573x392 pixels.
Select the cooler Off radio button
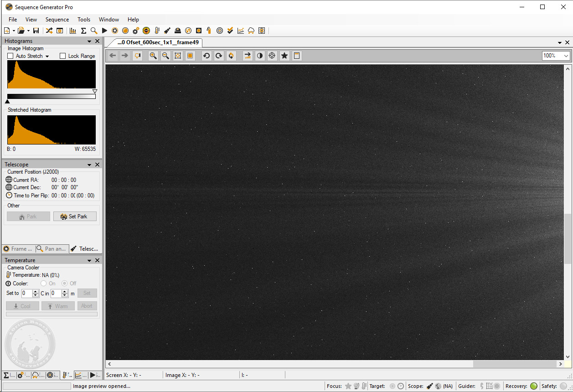[64, 284]
